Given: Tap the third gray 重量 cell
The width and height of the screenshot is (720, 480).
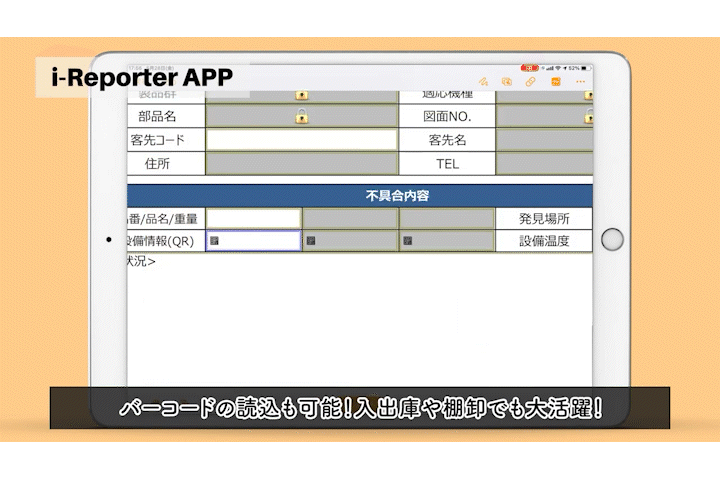Looking at the screenshot, I should [x=447, y=219].
